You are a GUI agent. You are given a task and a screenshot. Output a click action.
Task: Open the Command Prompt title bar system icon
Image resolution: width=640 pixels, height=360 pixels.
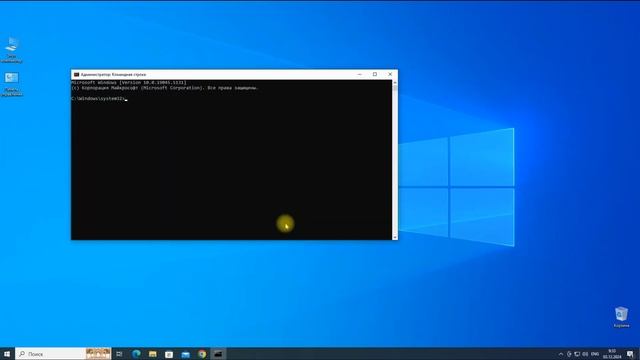click(x=76, y=75)
